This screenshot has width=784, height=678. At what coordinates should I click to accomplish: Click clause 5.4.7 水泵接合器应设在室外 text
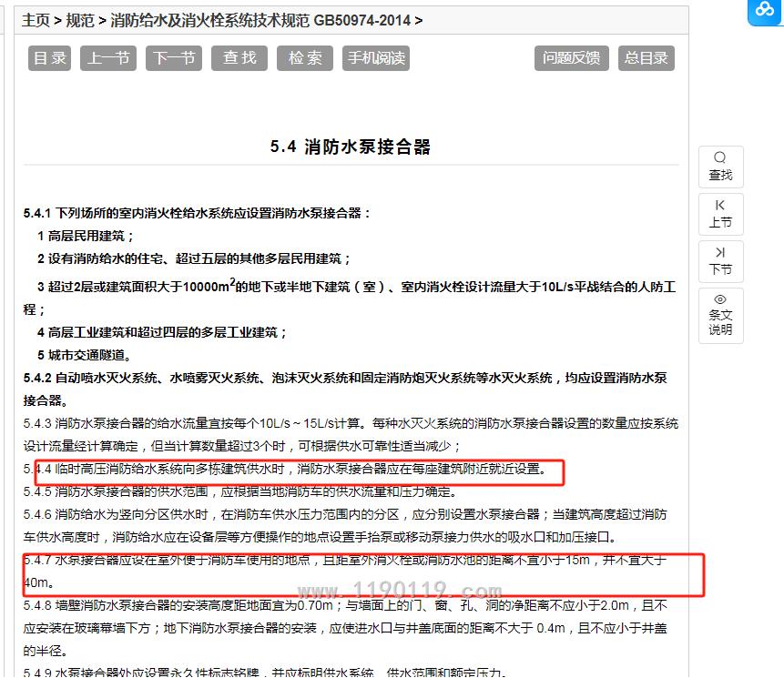(x=345, y=572)
